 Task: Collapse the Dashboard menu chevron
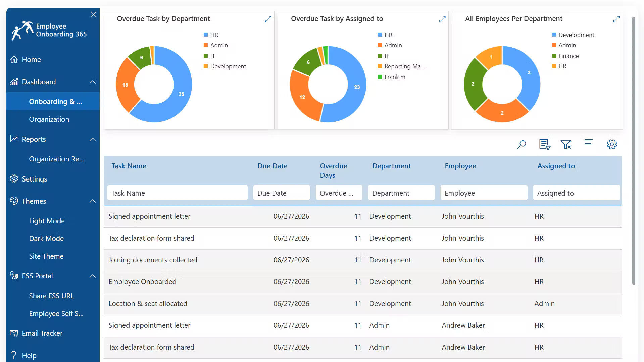click(93, 82)
